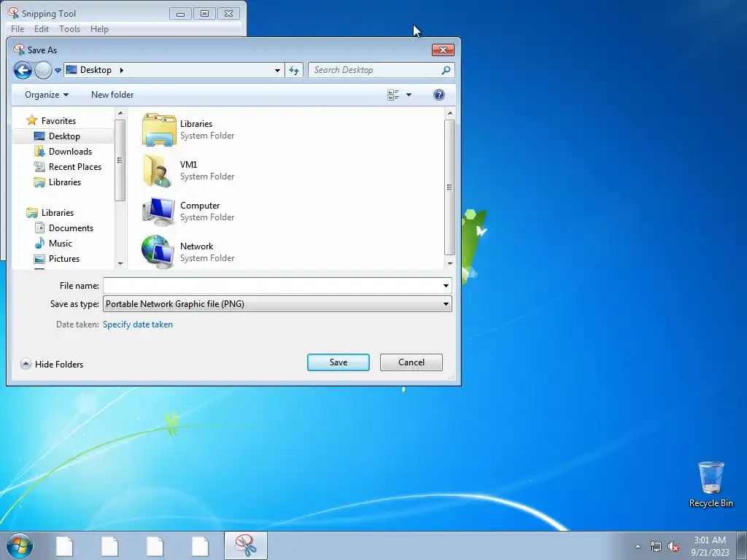The height and width of the screenshot is (560, 747).
Task: Click the network status tray icon
Action: [x=656, y=546]
